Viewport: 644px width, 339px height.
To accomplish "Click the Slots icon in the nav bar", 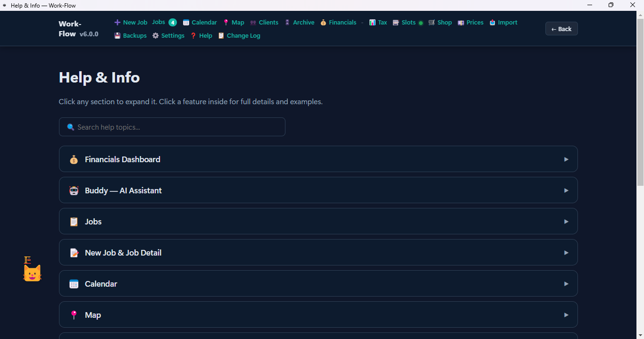I will coord(396,23).
